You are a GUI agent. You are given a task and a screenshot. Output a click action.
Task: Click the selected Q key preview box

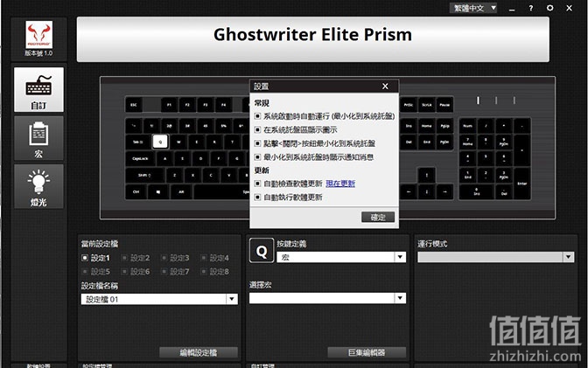[262, 251]
